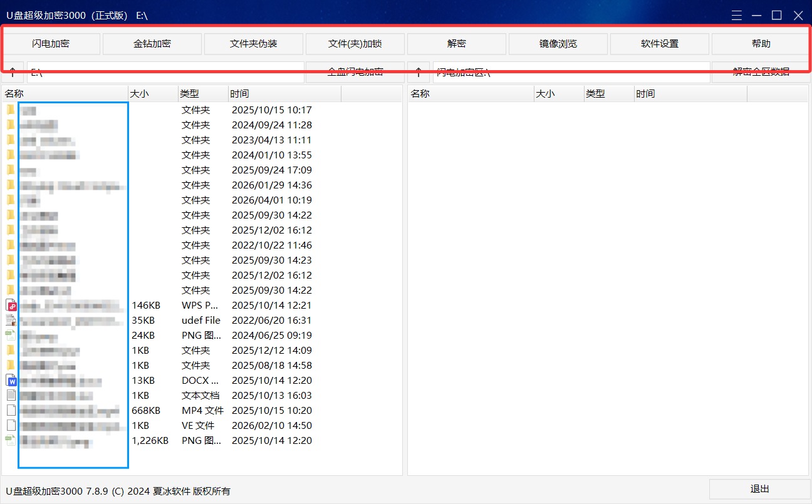Select the folder icon dated 2025/10/15 10:17
The height and width of the screenshot is (504, 812).
point(11,110)
